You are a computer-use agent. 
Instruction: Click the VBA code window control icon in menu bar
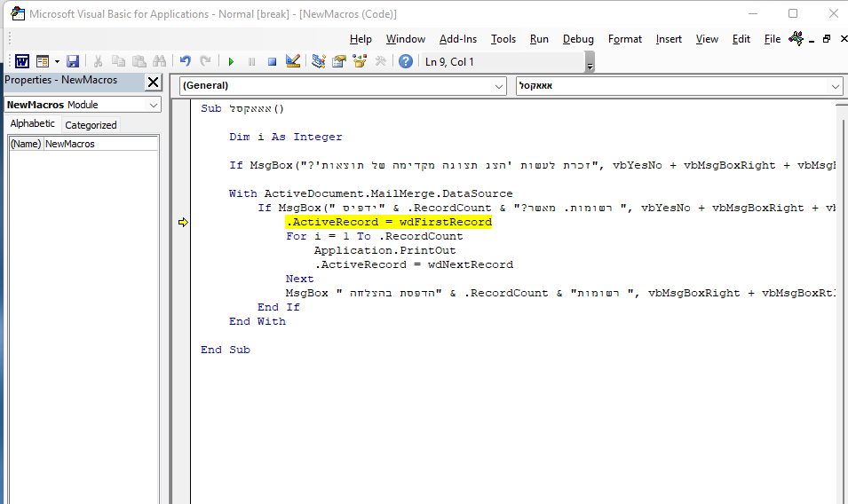pos(796,38)
